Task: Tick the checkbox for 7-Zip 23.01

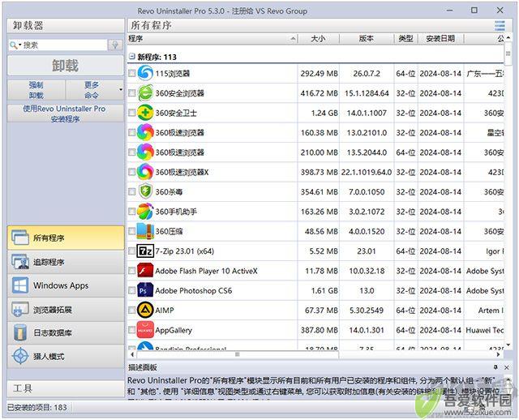Action: tap(131, 251)
